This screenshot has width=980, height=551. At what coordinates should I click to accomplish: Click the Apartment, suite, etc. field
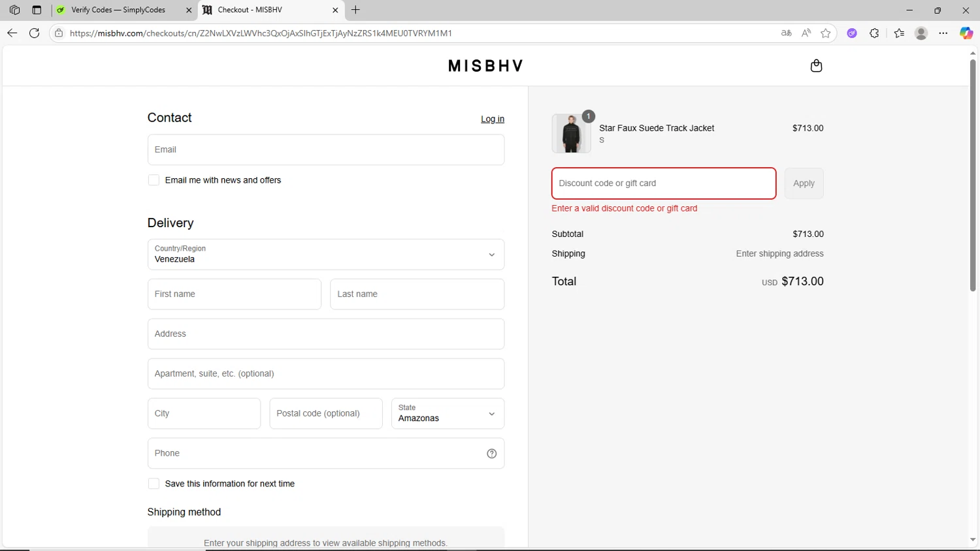[326, 374]
